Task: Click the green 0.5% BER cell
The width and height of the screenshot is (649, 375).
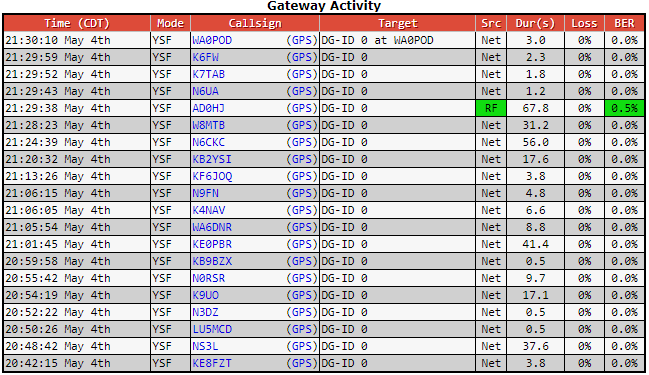Action: (x=624, y=108)
